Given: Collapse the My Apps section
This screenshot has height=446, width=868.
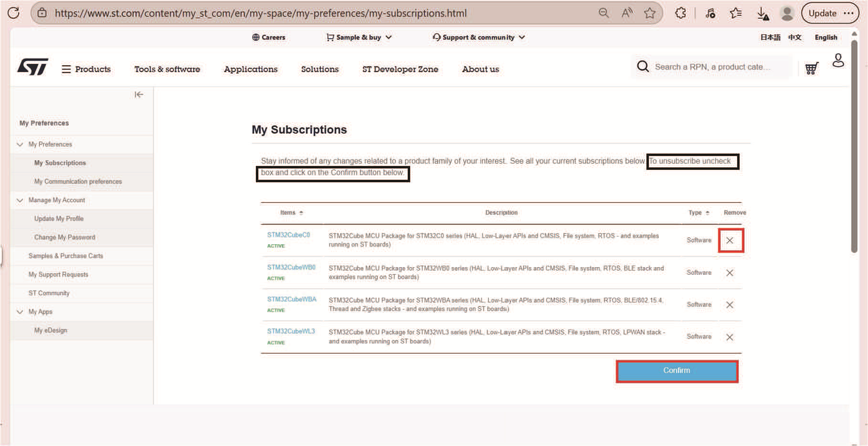Looking at the screenshot, I should pos(20,312).
